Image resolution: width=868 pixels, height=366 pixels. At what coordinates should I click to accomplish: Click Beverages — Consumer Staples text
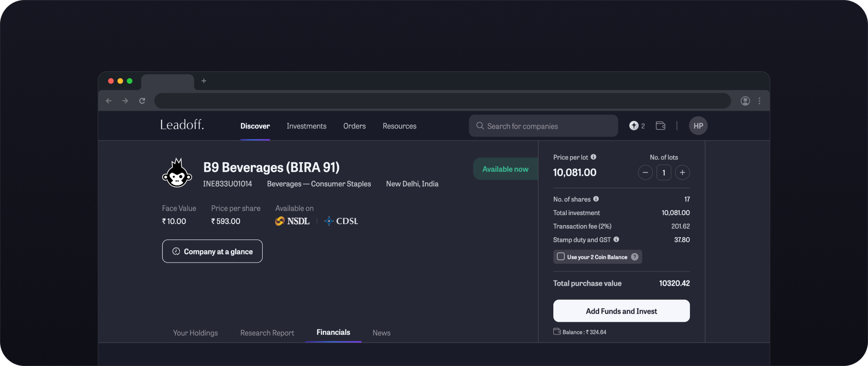coord(319,184)
